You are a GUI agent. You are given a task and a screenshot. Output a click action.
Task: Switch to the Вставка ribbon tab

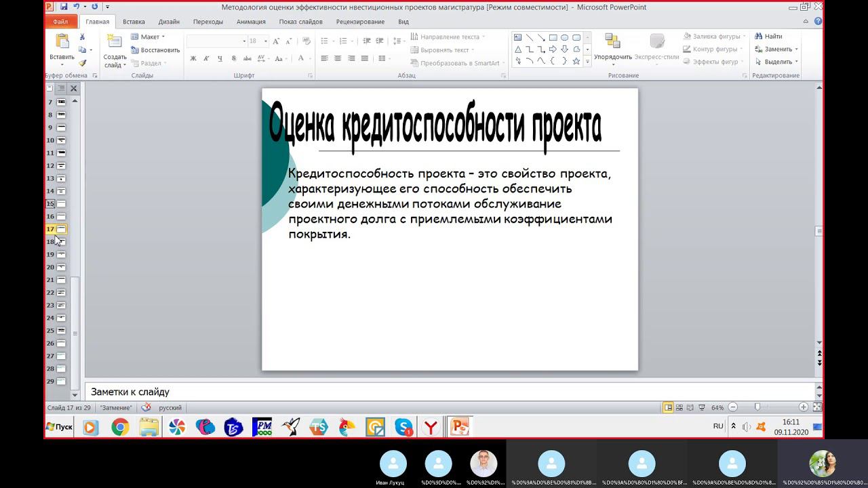tap(134, 22)
